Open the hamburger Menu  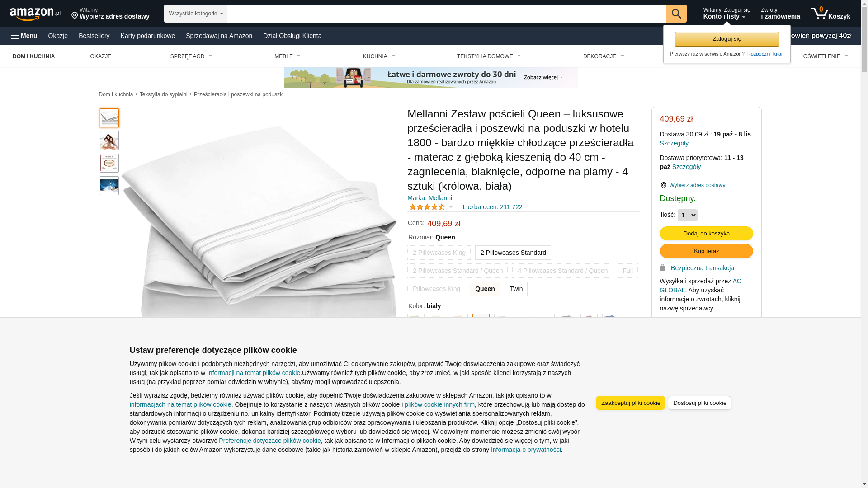[24, 36]
